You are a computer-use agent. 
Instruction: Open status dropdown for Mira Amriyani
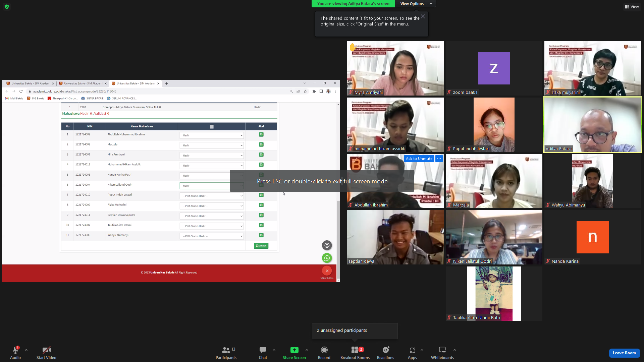[x=212, y=156]
